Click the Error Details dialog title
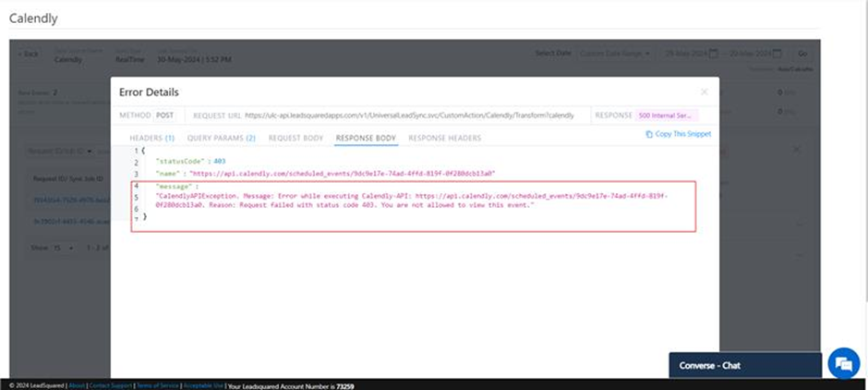868x390 pixels. coord(149,92)
